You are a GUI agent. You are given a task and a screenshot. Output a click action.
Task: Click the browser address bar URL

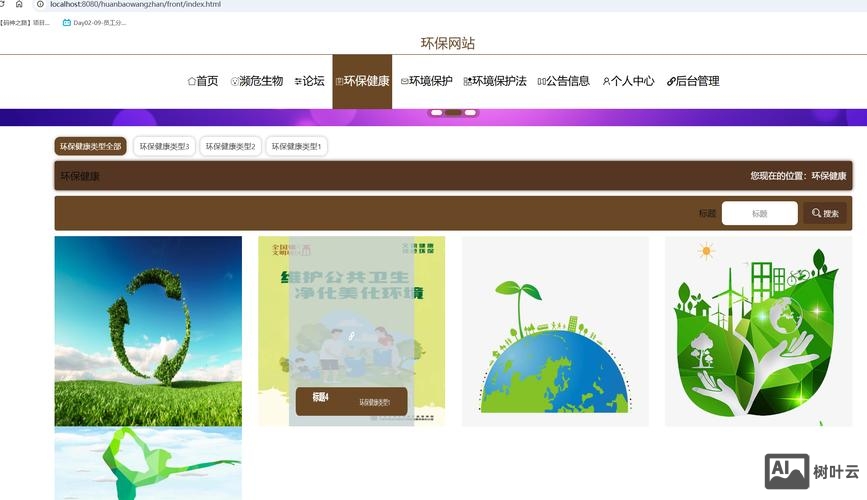[x=135, y=4]
